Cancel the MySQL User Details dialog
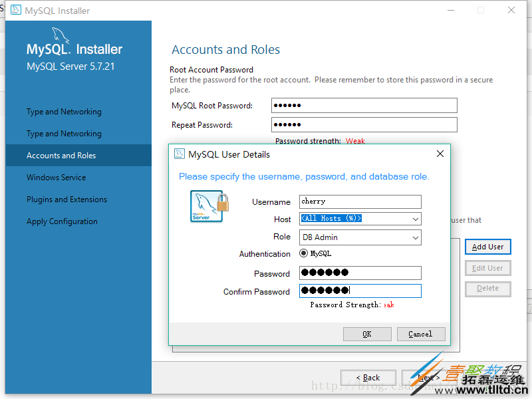This screenshot has width=532, height=399. pos(421,334)
